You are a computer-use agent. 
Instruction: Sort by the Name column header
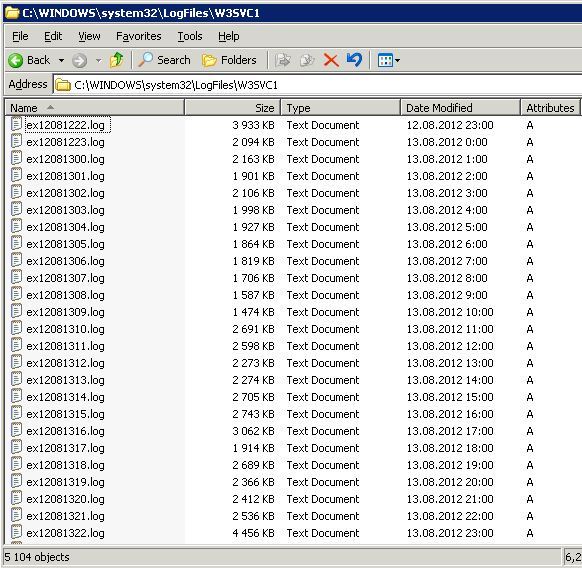(x=95, y=108)
